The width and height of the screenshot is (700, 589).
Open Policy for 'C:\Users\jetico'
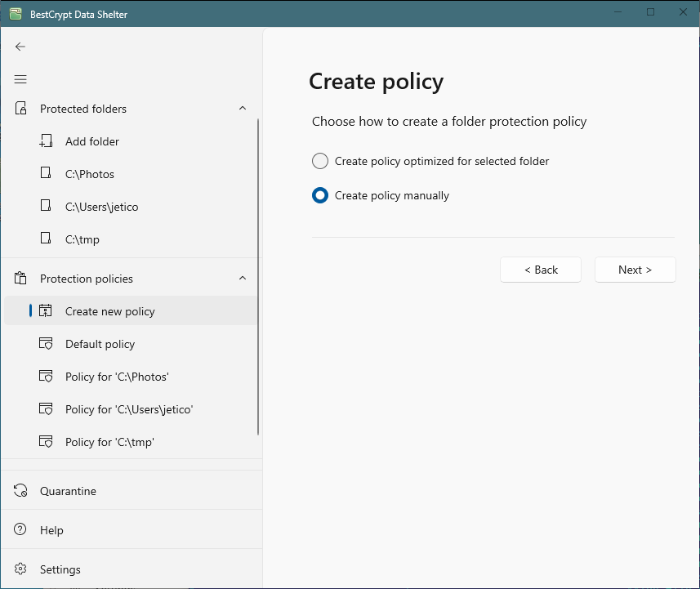point(131,409)
